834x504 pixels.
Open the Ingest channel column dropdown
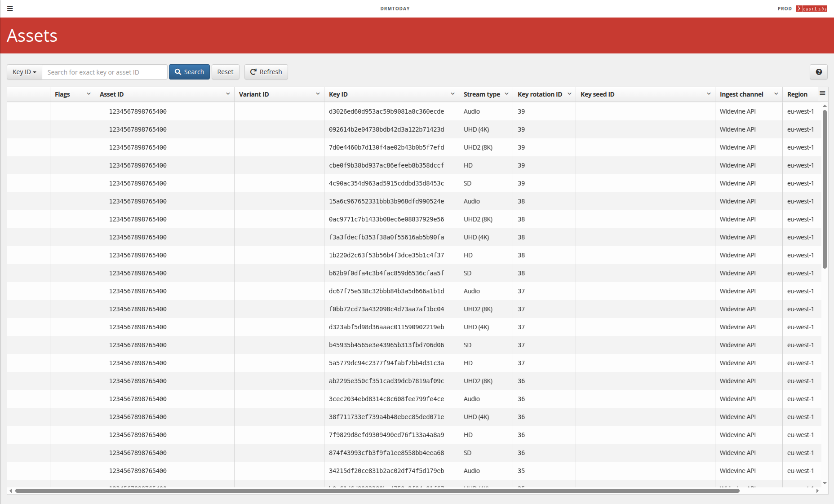[x=776, y=94]
